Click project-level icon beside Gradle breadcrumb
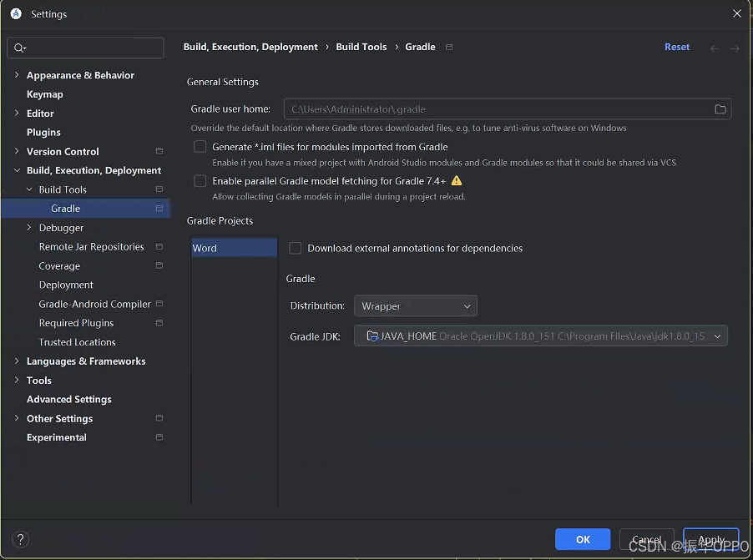This screenshot has width=753, height=560. 449,47
